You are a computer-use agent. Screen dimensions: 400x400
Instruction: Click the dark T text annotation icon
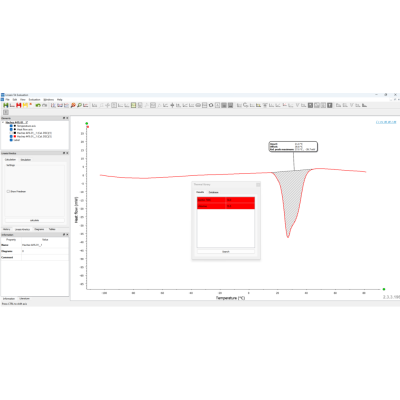(330, 105)
